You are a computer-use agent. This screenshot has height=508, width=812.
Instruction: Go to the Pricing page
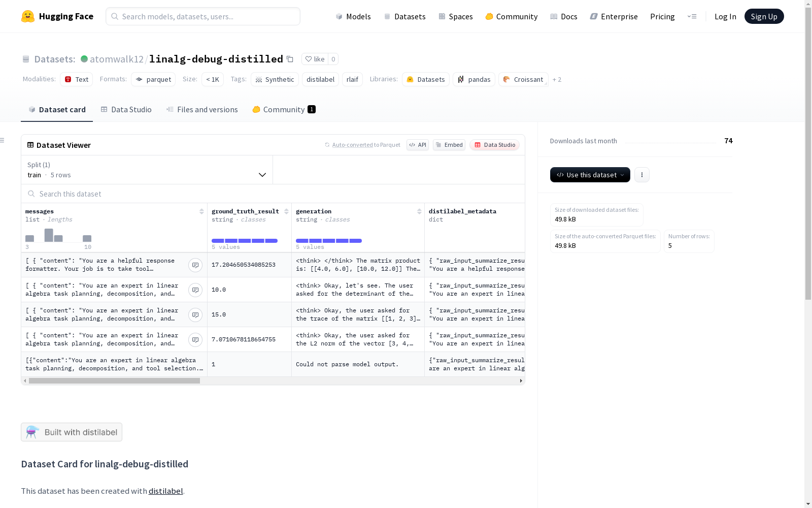tap(662, 16)
